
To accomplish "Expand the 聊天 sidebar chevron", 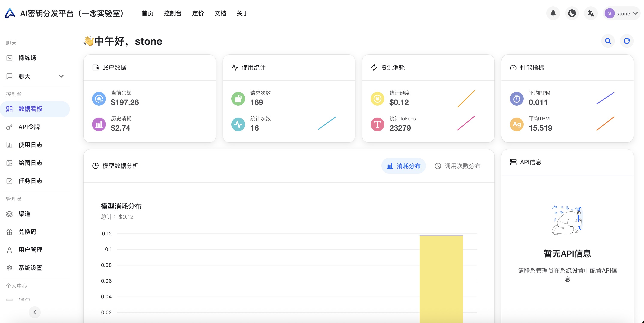I will point(61,76).
